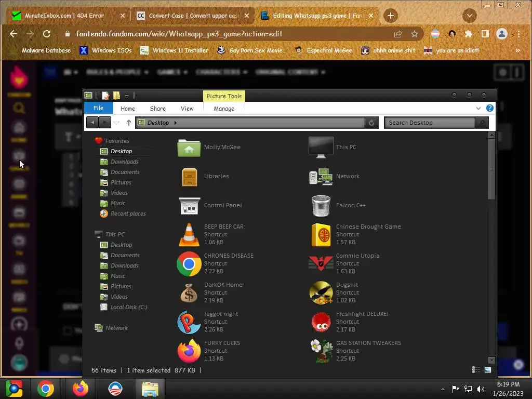This screenshot has height=399, width=532.
Task: Open Chrome three-dot menu
Action: pyautogui.click(x=518, y=34)
